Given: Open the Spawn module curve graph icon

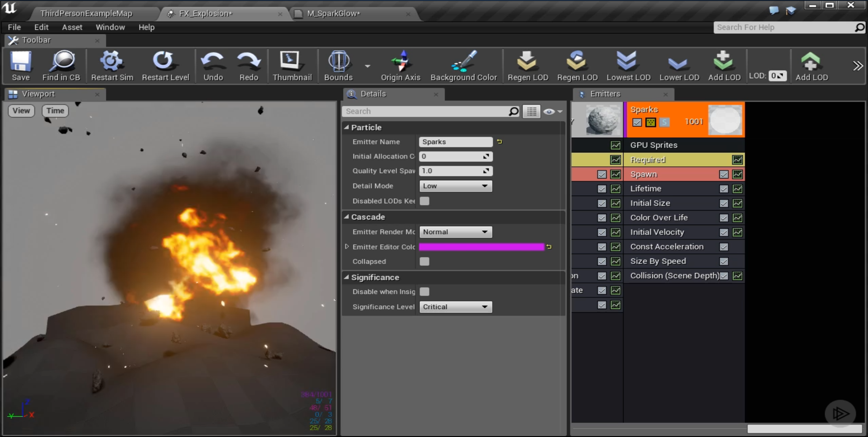Looking at the screenshot, I should point(737,174).
